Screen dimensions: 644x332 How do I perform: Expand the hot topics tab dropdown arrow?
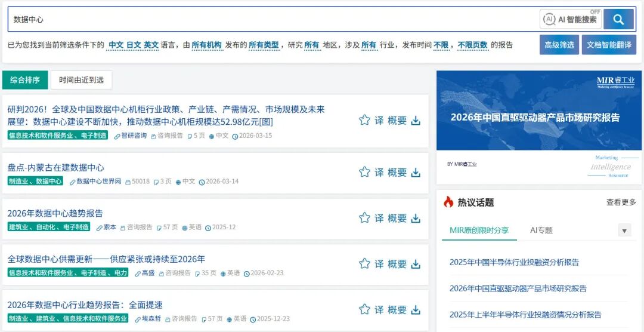tap(624, 230)
